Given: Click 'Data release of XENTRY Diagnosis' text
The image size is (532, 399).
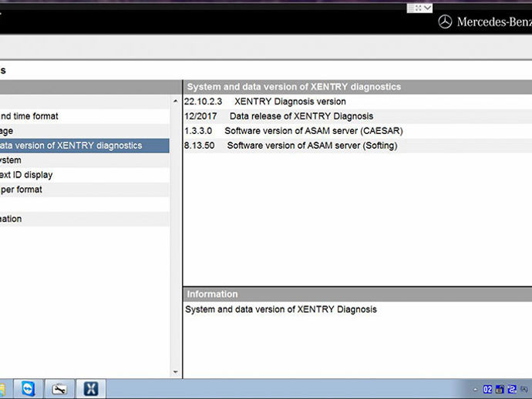Looking at the screenshot, I should [301, 116].
